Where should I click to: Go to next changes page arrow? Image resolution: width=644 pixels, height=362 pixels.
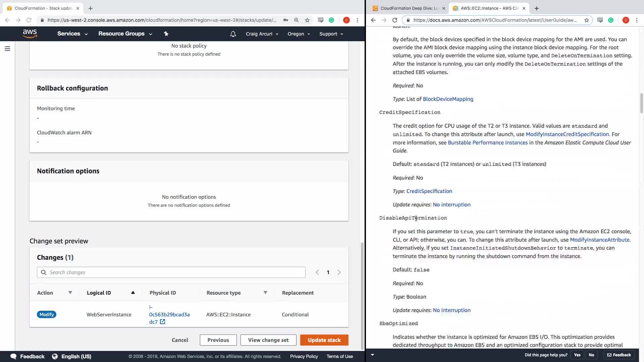tap(339, 273)
